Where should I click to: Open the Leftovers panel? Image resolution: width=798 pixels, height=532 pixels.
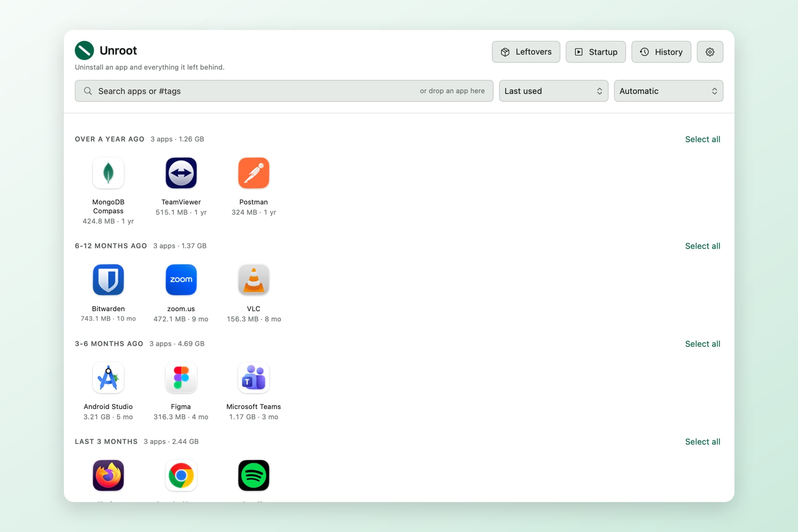526,52
